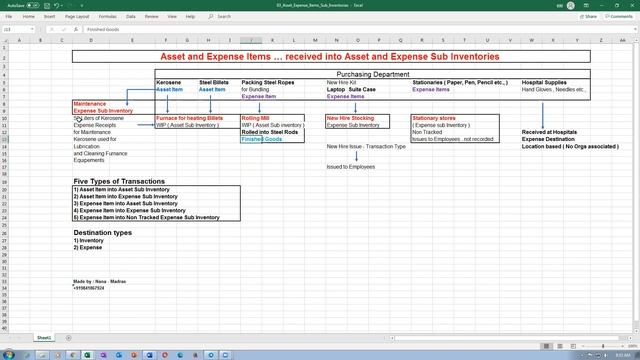Click the Word icon in the taskbar
Image resolution: width=640 pixels, height=360 pixels.
pos(149,355)
